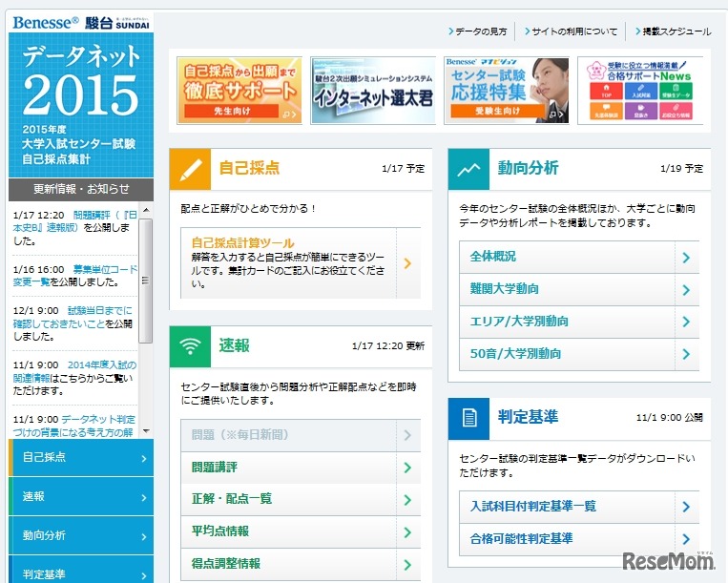Open 得点調整情報 page
The height and width of the screenshot is (583, 728).
[x=301, y=565]
